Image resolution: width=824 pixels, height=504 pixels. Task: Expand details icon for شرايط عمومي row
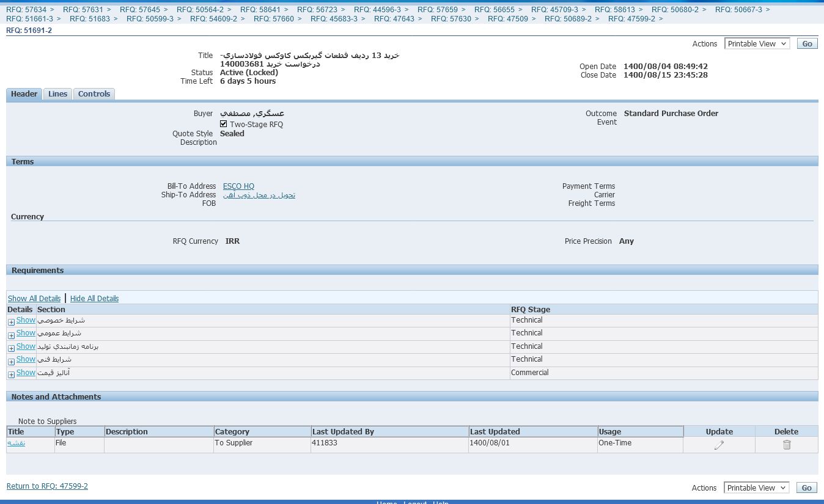11,335
